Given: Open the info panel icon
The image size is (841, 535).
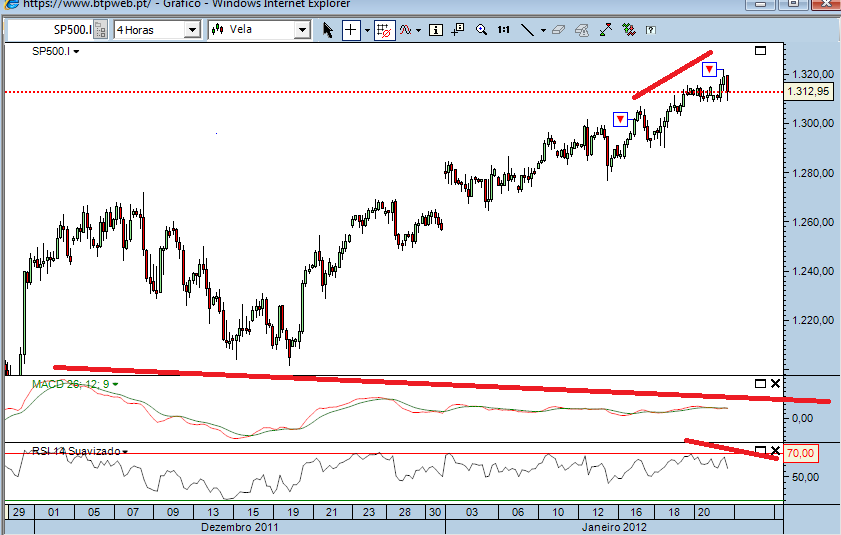Looking at the screenshot, I should click(x=436, y=30).
